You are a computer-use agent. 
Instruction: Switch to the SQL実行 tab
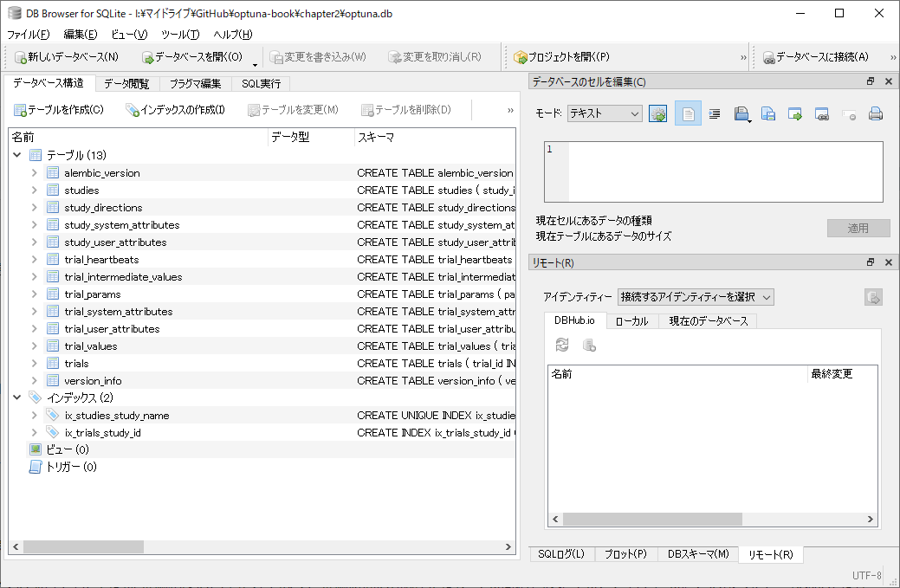[x=261, y=84]
